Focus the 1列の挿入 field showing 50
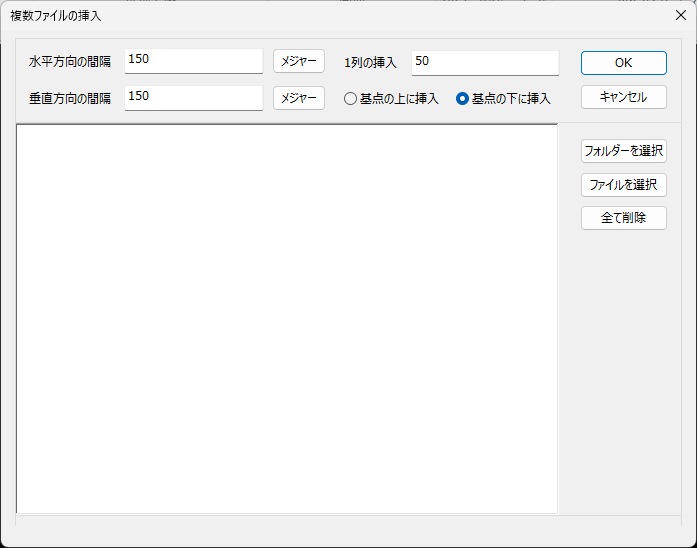The image size is (697, 548). pos(484,62)
